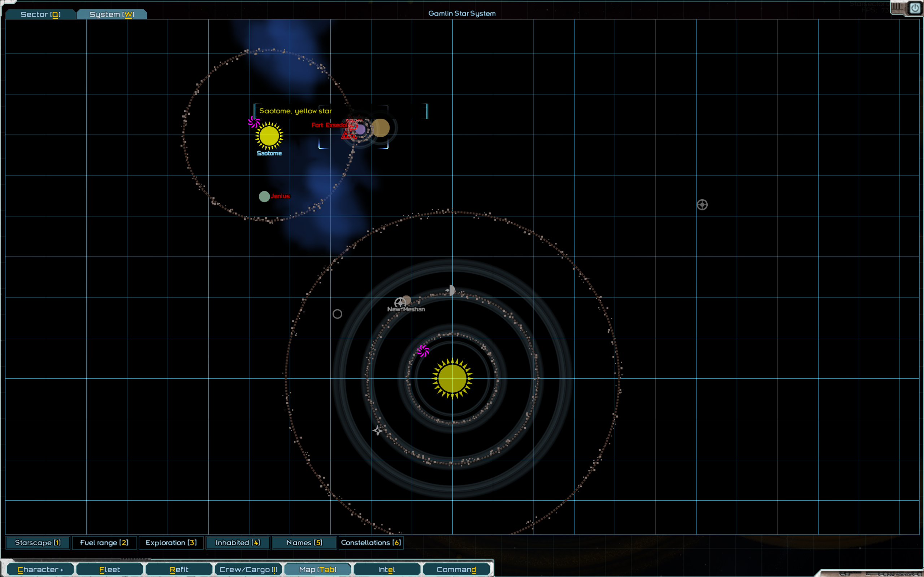Select the Saotome yellow star icon

[269, 136]
